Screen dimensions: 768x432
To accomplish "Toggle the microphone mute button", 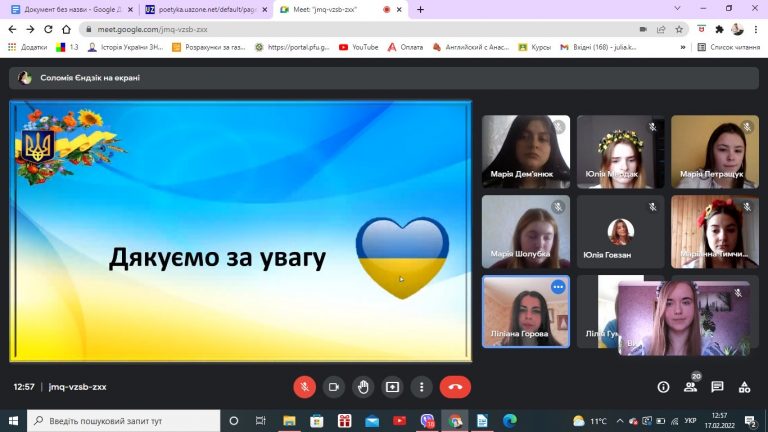I will (304, 387).
